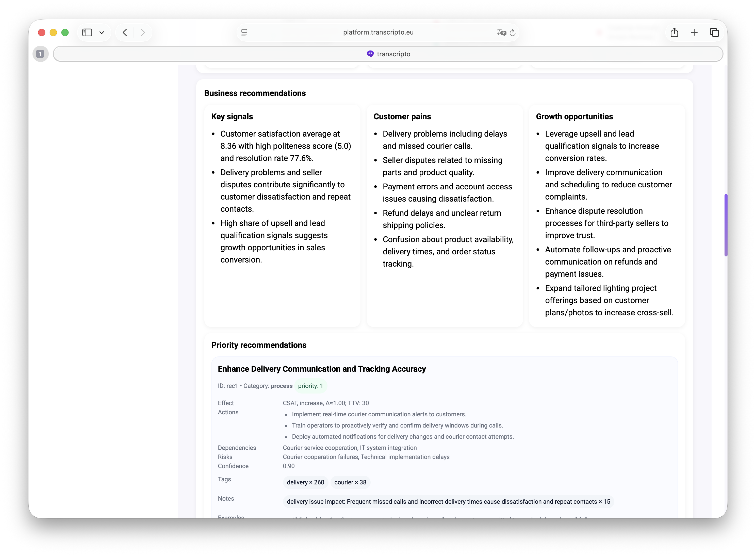Click the courier × 38 tag
This screenshot has height=556, width=756.
(x=350, y=482)
